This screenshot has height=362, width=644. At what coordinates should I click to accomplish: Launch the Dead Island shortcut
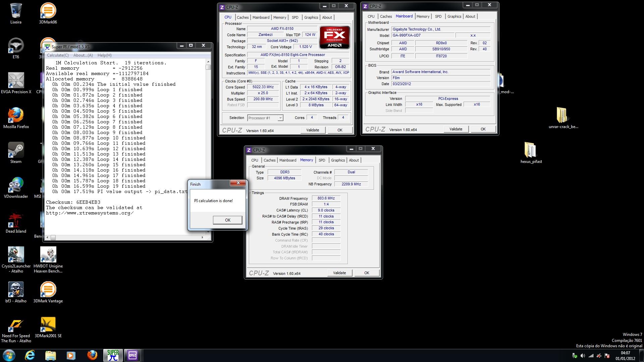(16, 223)
